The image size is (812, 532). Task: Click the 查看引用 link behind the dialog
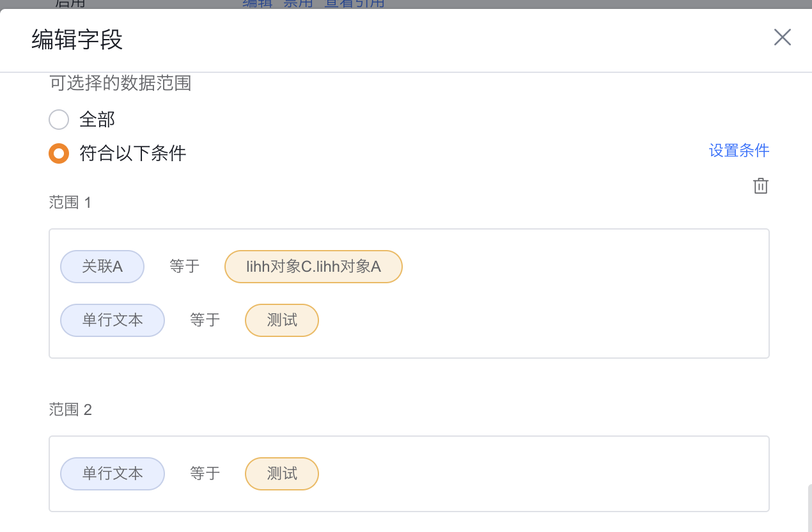tap(355, 3)
